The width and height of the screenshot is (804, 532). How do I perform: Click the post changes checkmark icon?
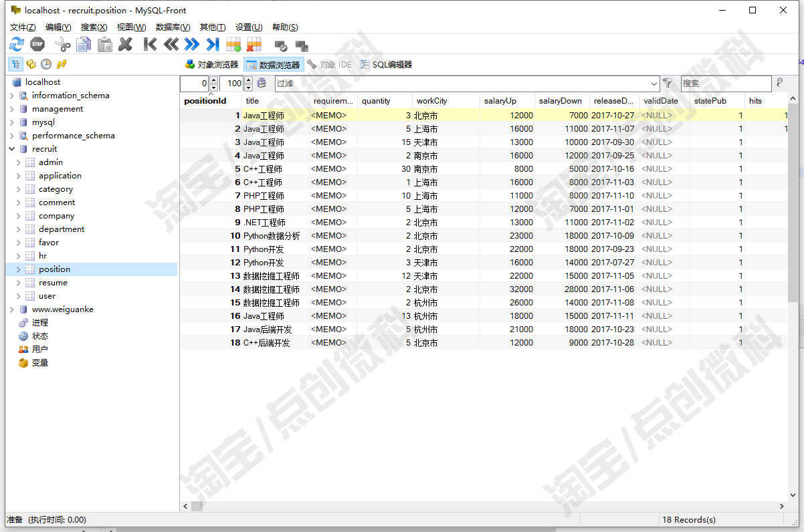[x=281, y=45]
